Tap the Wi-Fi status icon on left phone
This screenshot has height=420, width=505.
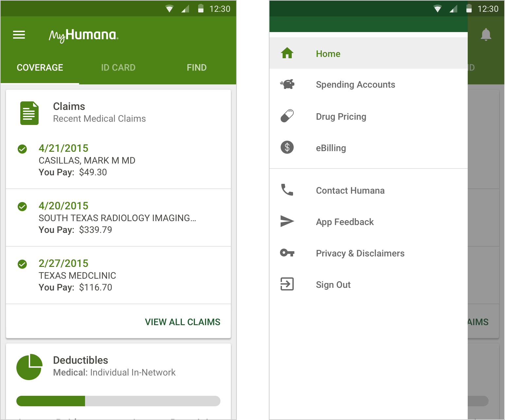coord(169,9)
